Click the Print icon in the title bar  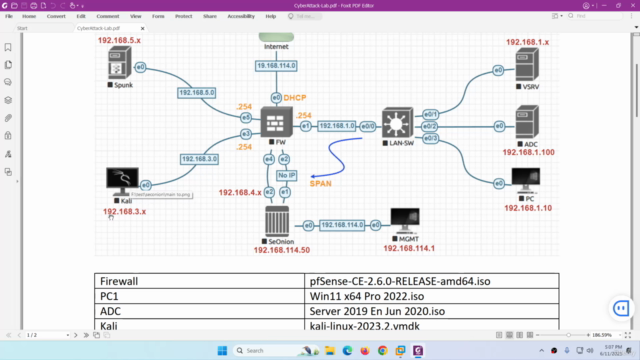click(34, 6)
